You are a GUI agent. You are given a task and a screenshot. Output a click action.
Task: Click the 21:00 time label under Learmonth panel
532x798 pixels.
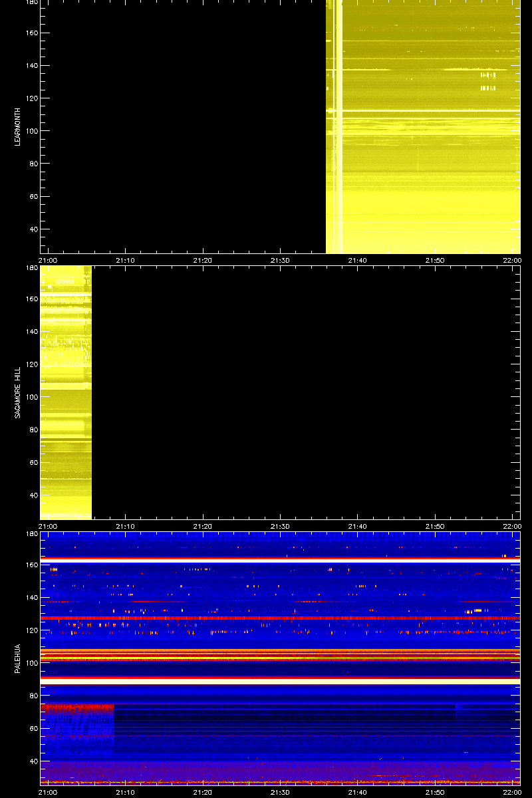(48, 261)
